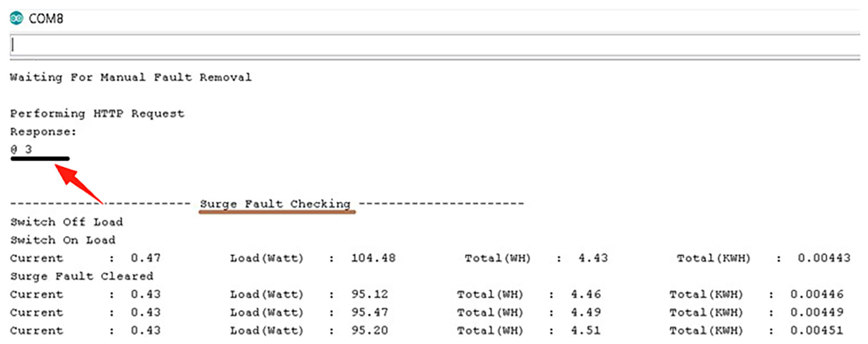This screenshot has height=344, width=868.
Task: Click the Arduino logo icon in title bar
Action: click(17, 18)
